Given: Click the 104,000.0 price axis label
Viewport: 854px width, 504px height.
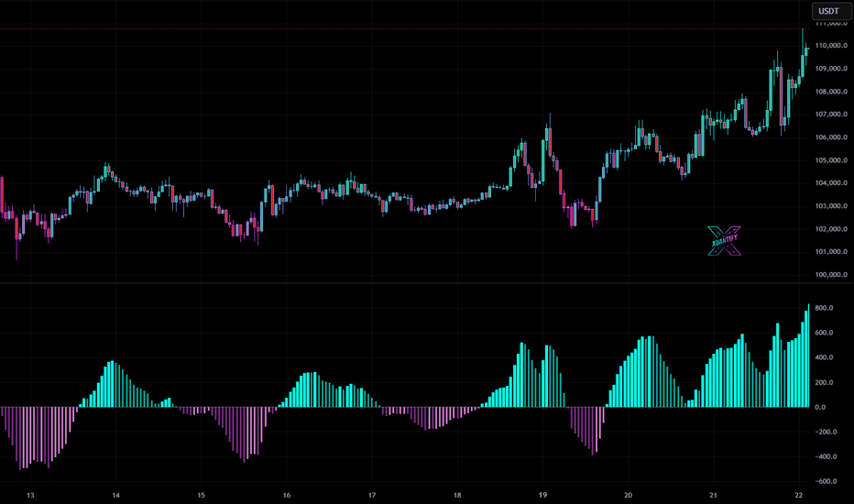Looking at the screenshot, I should [x=831, y=183].
